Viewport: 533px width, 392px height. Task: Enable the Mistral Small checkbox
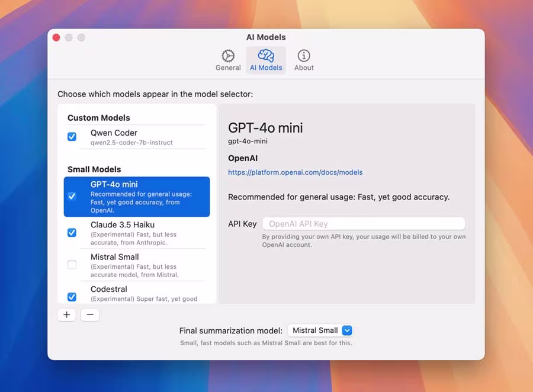click(x=72, y=265)
